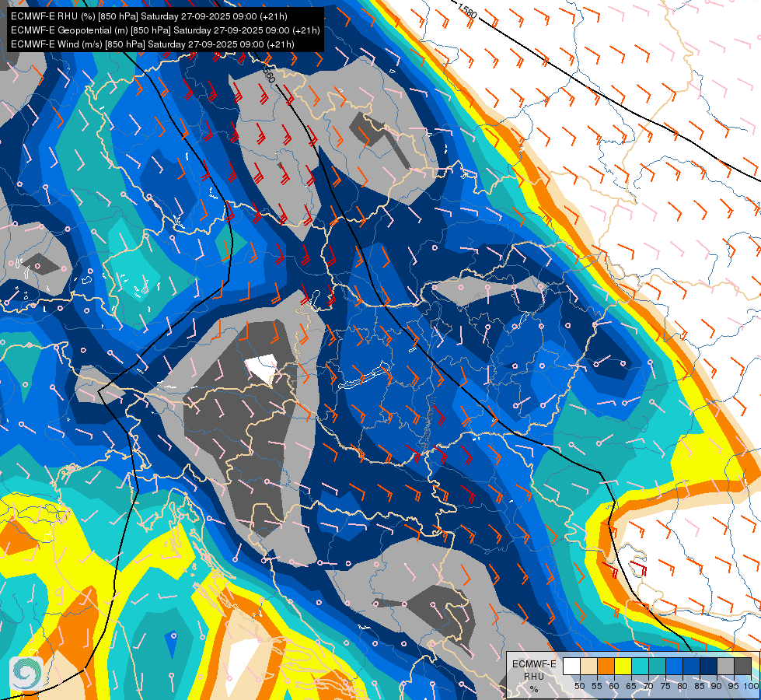Click the legend value 60
Screen dimensions: 761x700
pos(614,687)
